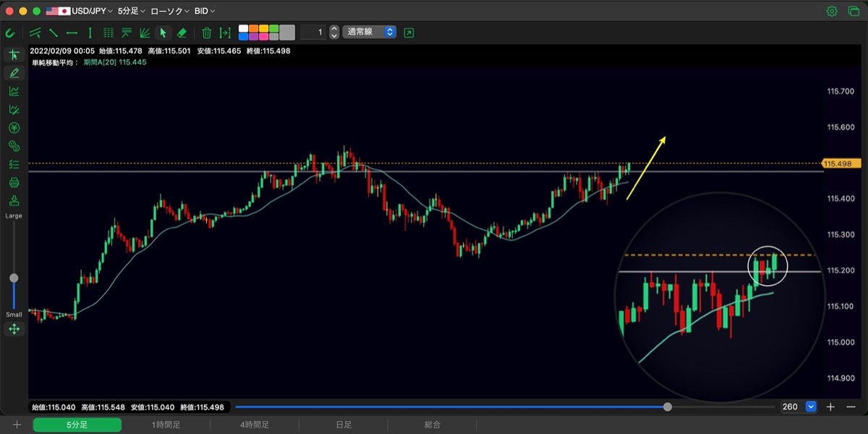Click the 期間A[20] moving average label

coord(115,62)
